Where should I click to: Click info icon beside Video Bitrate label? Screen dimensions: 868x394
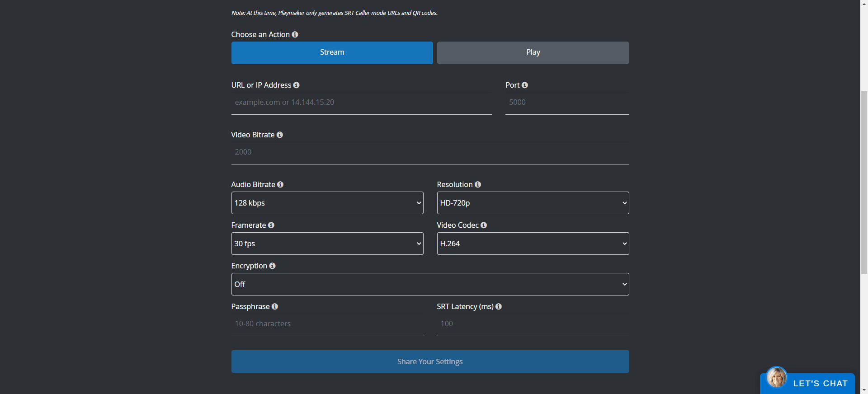pos(279,135)
